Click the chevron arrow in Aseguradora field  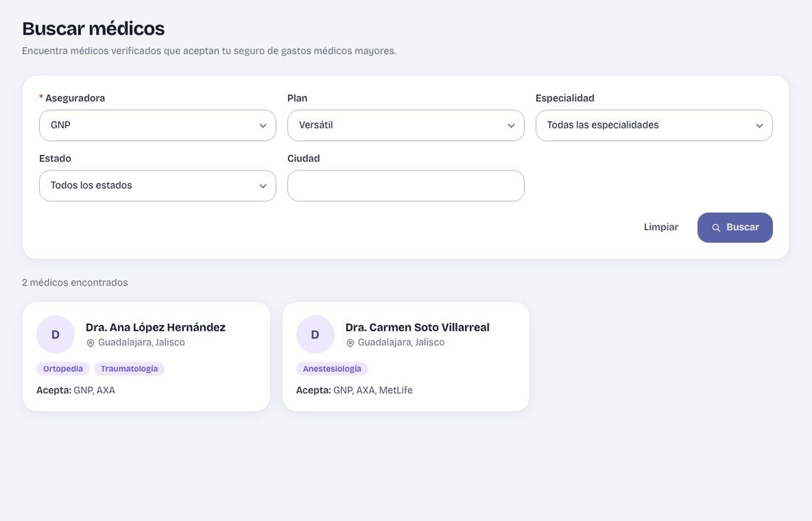coord(263,126)
